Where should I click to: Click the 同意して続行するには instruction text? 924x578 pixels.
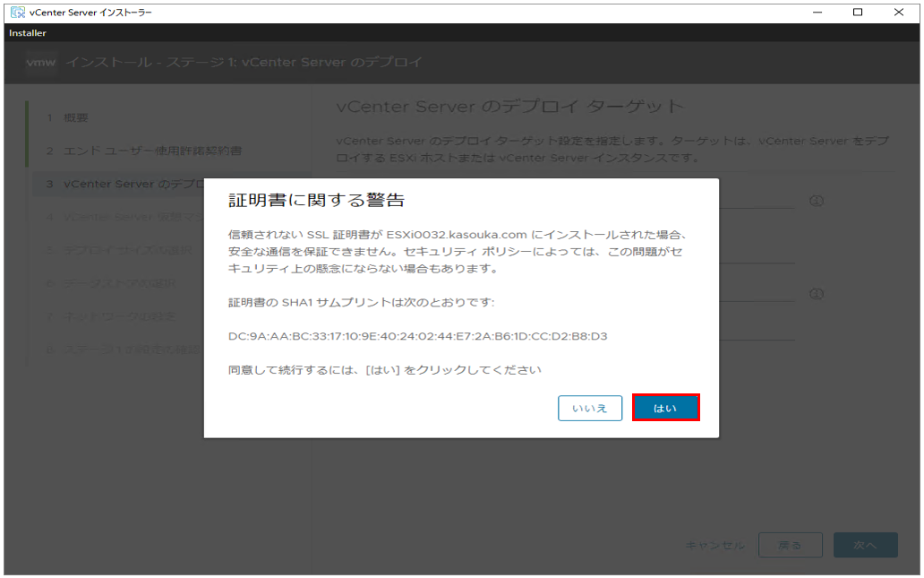[385, 370]
